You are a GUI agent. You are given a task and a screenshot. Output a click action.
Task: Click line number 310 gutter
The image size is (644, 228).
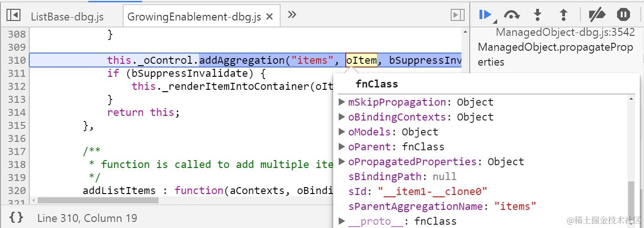coord(17,60)
